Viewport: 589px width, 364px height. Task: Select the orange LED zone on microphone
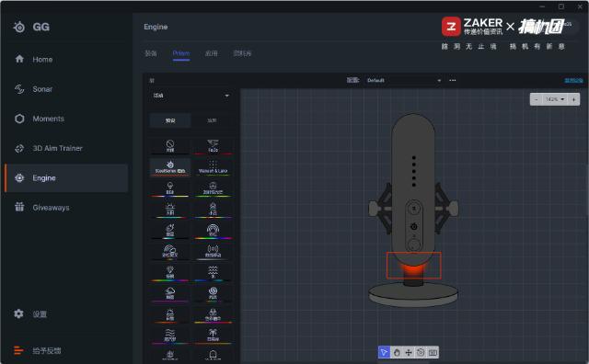(413, 266)
